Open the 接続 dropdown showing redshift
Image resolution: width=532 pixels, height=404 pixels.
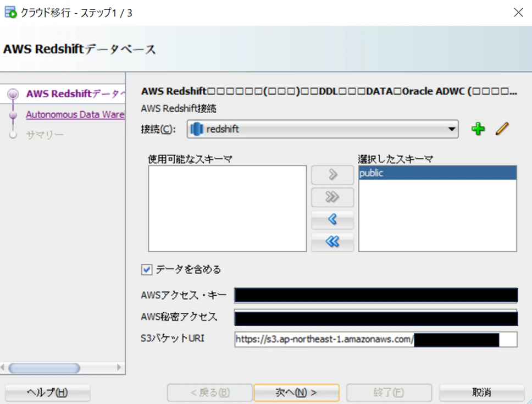pos(322,129)
